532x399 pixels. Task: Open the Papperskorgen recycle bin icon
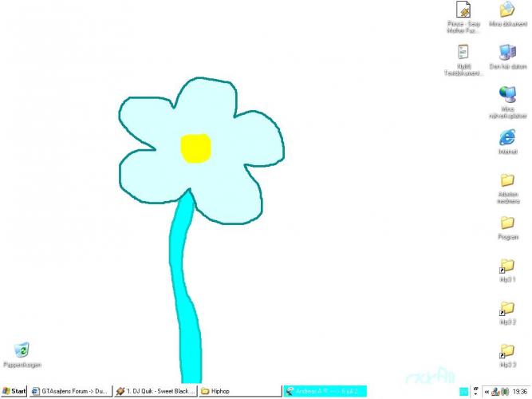22,350
